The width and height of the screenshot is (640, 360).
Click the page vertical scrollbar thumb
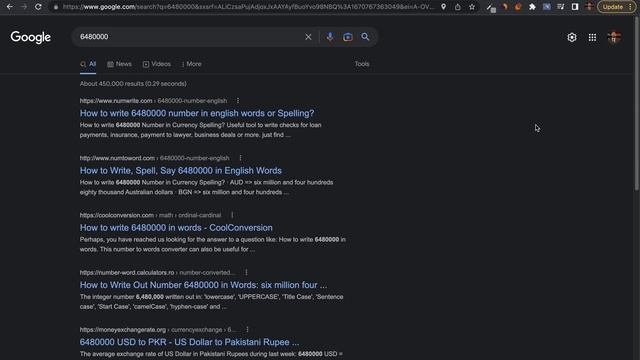coord(637,103)
